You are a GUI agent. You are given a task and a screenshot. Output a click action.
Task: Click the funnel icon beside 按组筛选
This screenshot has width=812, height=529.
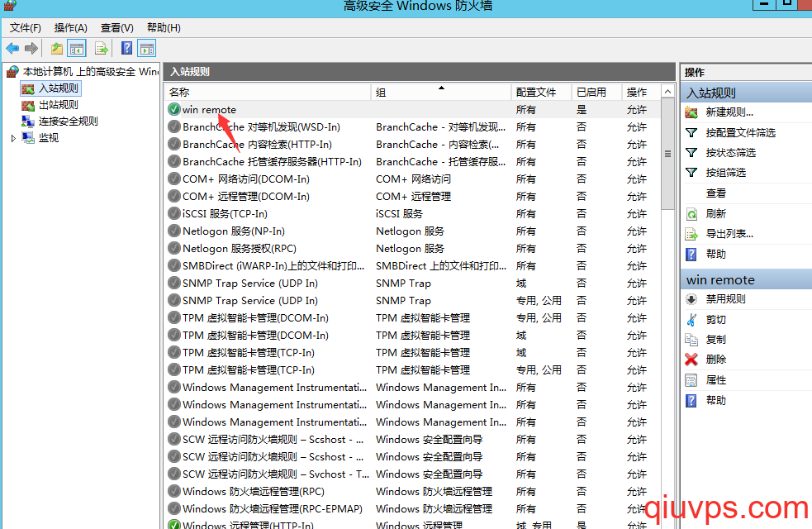click(x=691, y=173)
